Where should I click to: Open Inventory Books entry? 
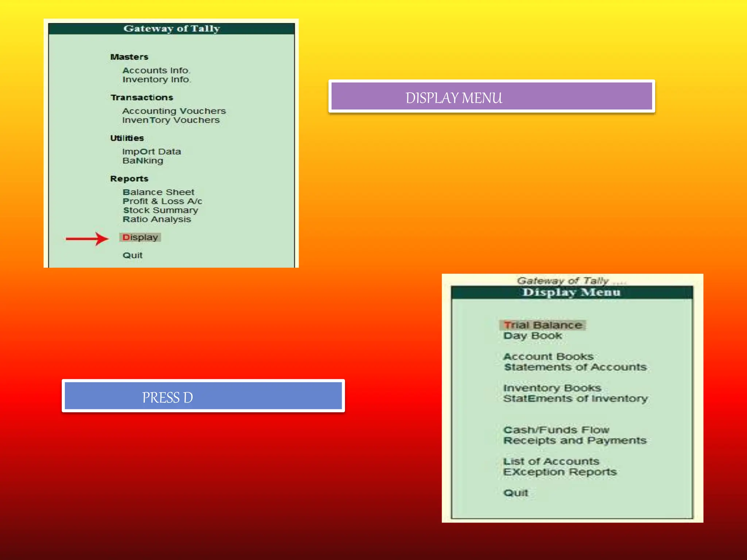[552, 388]
